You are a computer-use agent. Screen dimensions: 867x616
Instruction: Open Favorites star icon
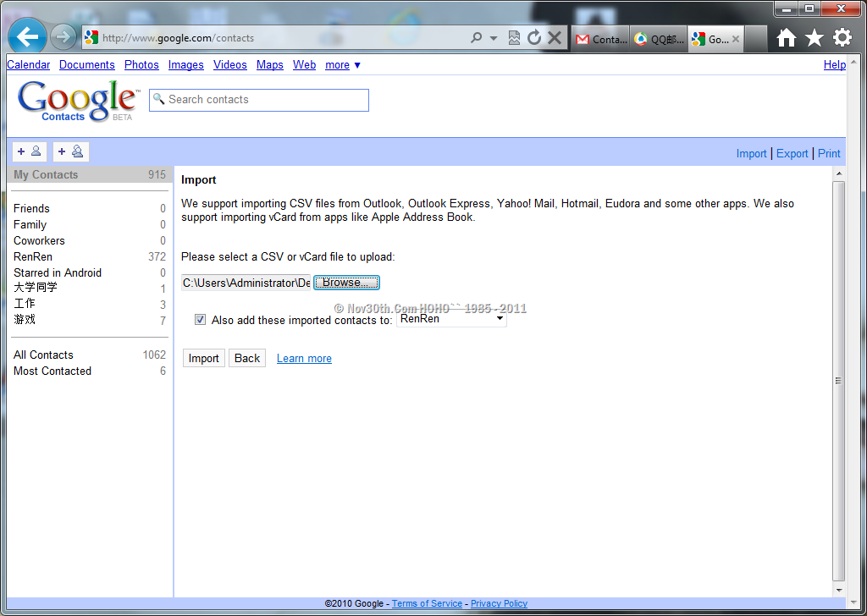click(814, 37)
